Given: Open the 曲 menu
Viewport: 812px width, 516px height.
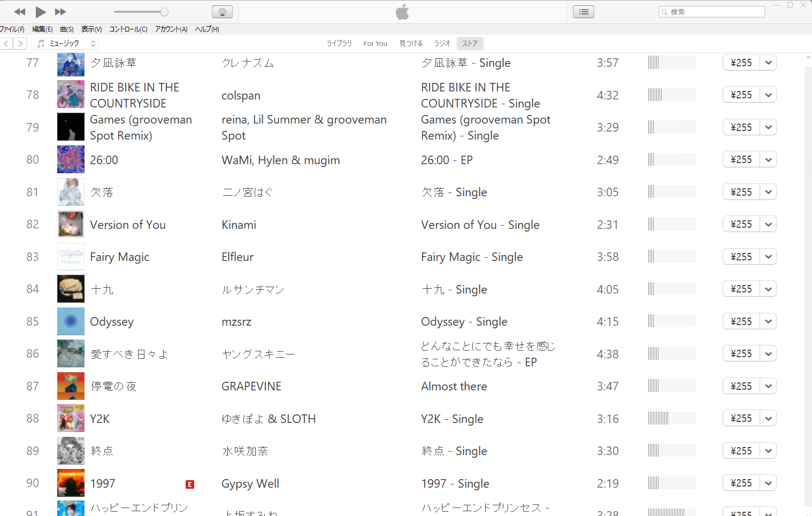Looking at the screenshot, I should pyautogui.click(x=67, y=29).
